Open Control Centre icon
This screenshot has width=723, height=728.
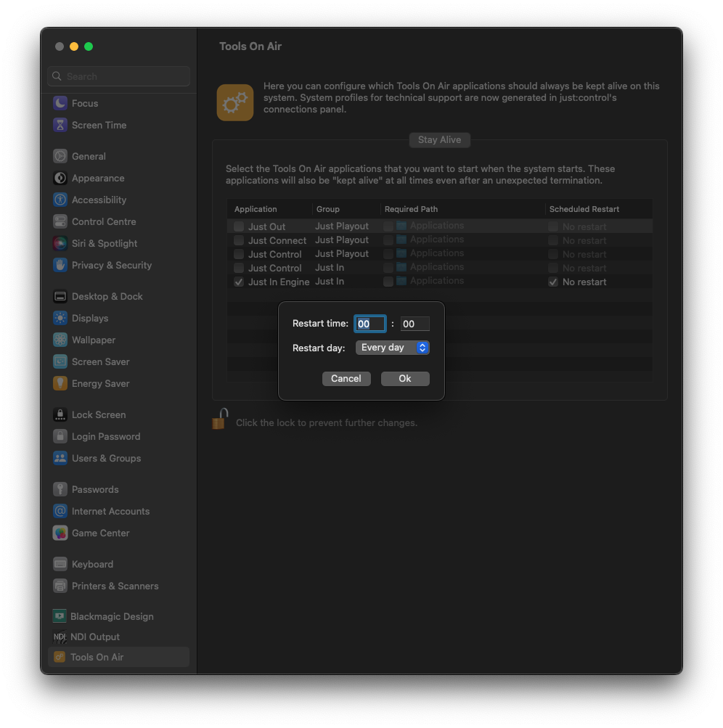tap(60, 221)
